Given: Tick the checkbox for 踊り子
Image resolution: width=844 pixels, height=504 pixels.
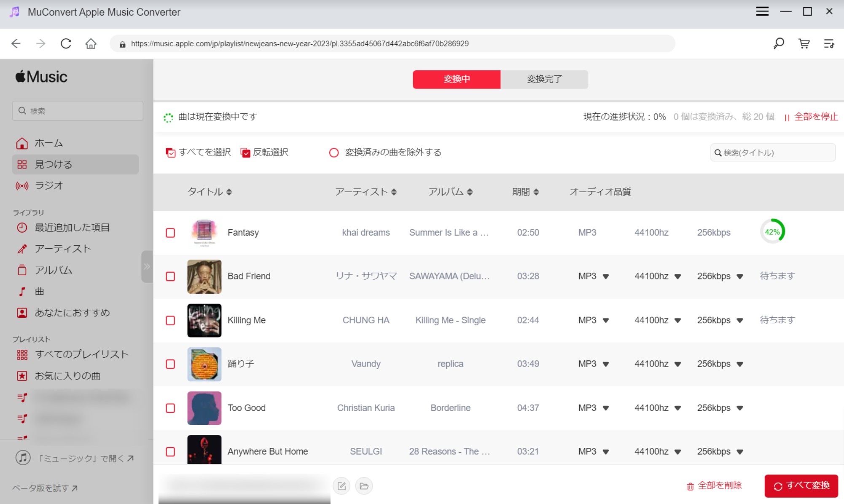Looking at the screenshot, I should coord(170,364).
